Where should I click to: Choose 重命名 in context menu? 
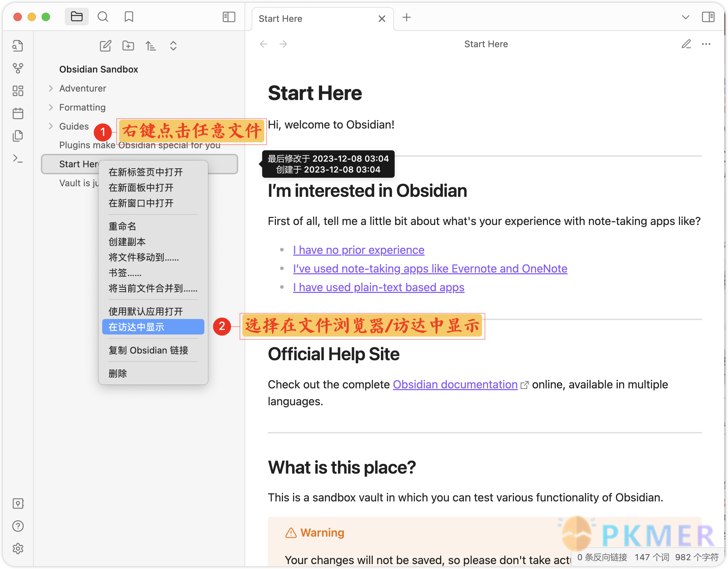(x=153, y=226)
